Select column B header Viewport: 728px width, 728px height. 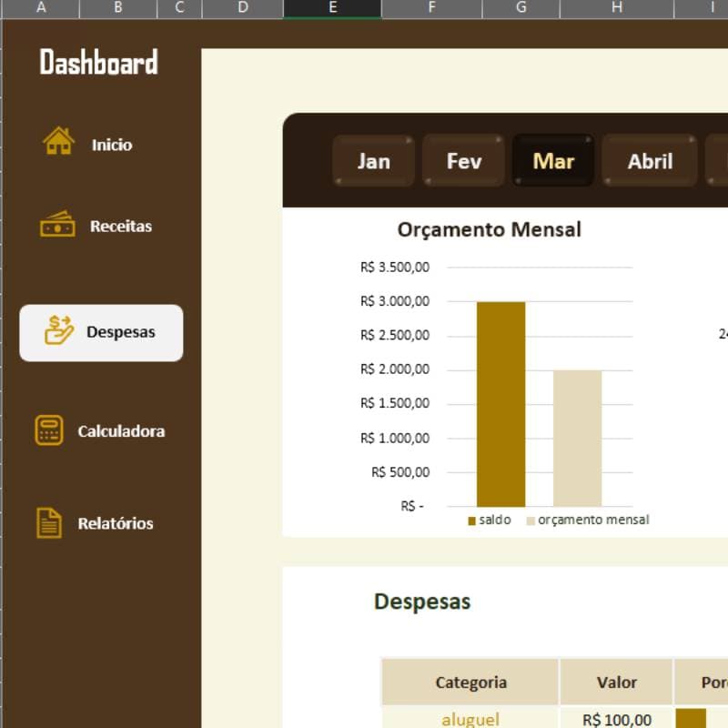[x=118, y=8]
